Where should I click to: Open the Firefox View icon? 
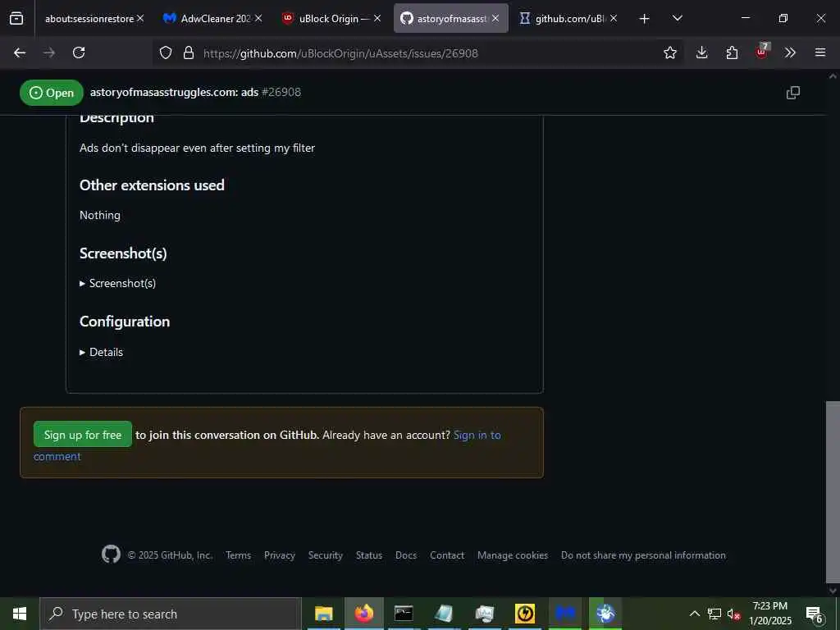[x=16, y=18]
